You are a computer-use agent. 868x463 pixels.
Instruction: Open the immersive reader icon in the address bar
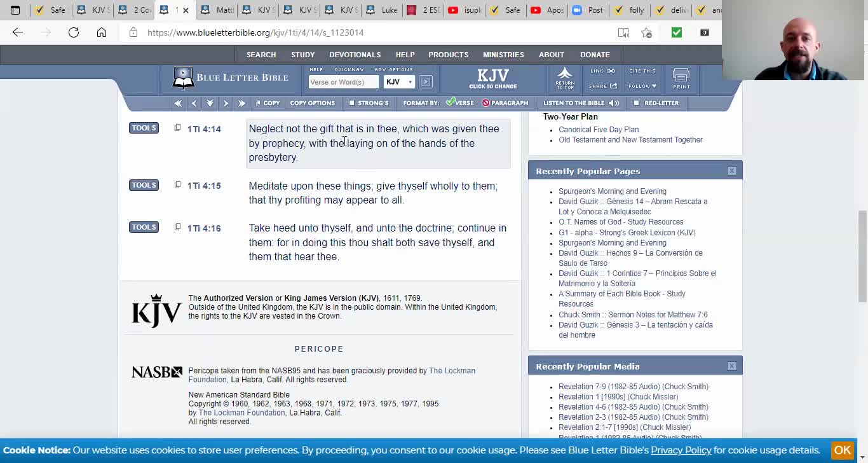pos(623,32)
